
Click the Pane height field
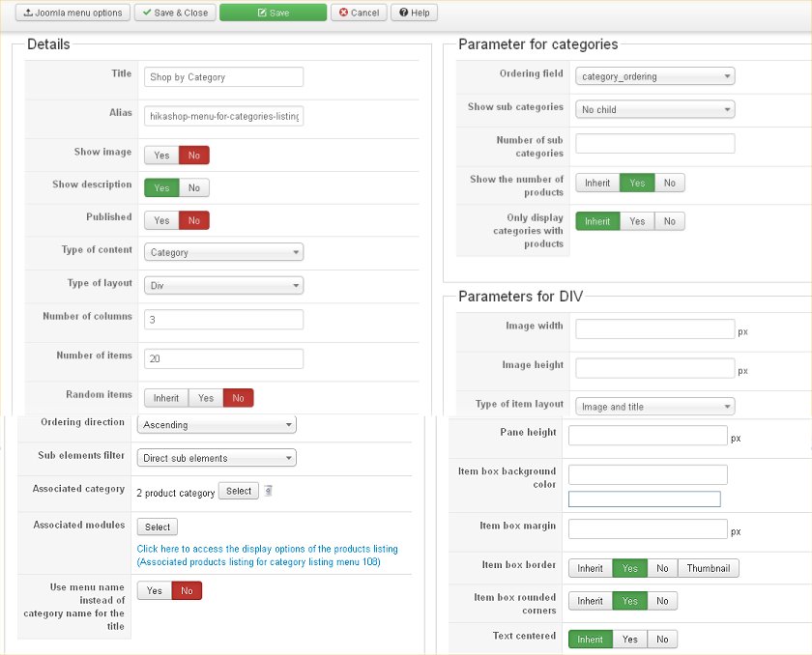648,436
